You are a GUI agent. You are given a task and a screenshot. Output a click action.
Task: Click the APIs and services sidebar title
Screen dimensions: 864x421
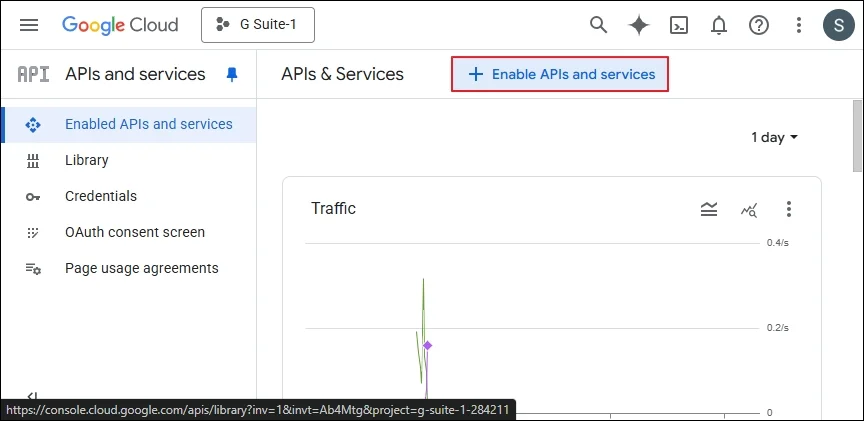point(135,74)
